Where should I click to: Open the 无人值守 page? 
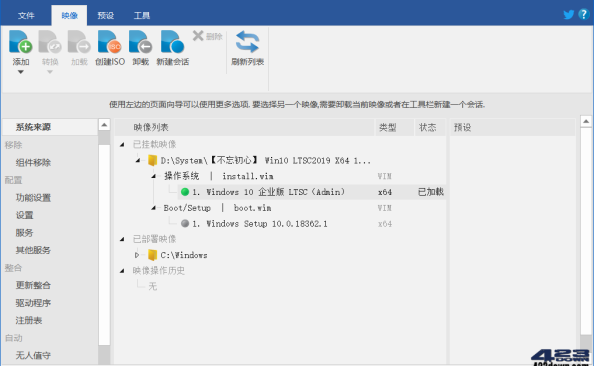click(x=33, y=355)
